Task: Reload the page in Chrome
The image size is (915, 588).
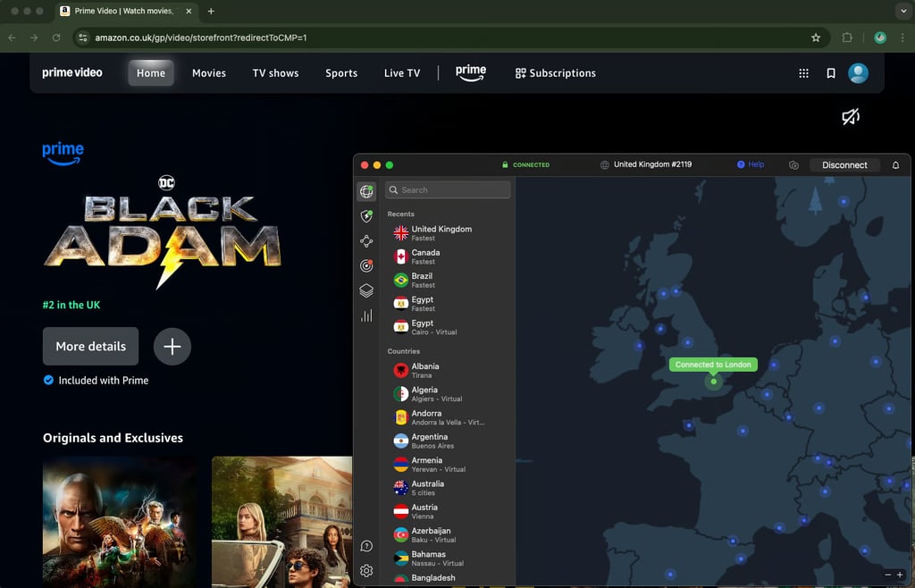Action: (56, 38)
